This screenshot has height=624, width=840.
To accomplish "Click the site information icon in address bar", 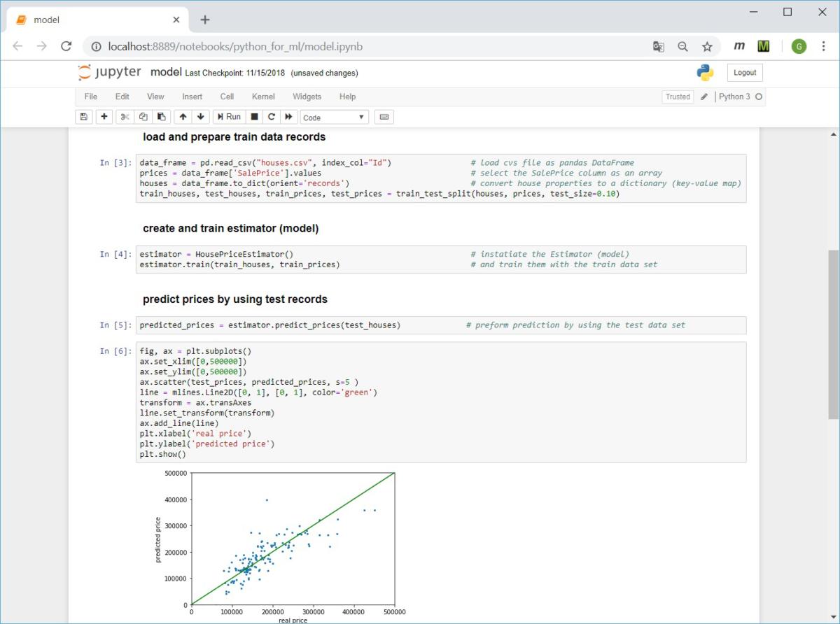I will tap(97, 47).
